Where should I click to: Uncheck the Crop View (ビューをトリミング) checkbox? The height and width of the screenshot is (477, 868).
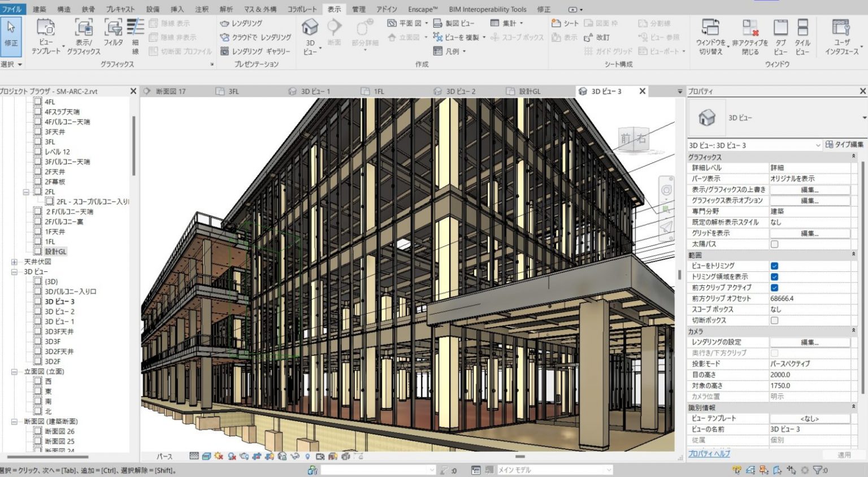tap(774, 266)
